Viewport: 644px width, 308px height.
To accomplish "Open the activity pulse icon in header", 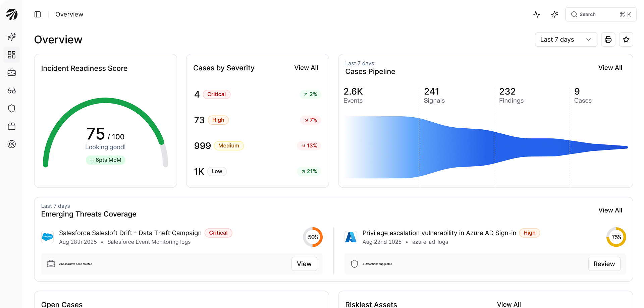I will (537, 14).
